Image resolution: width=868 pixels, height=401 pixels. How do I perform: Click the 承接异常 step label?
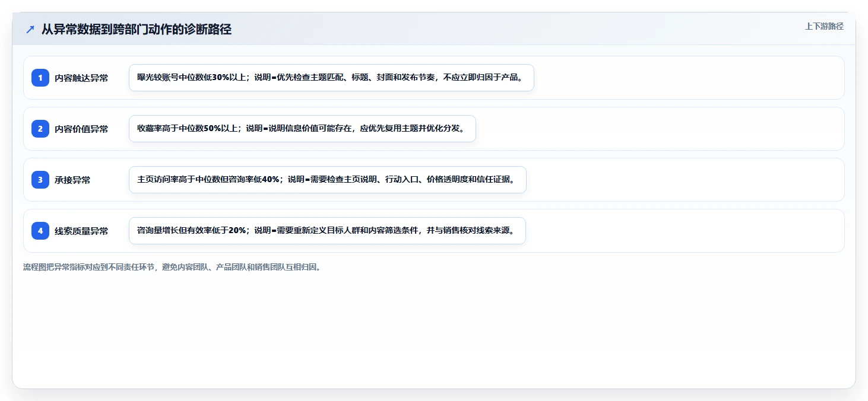coord(72,180)
